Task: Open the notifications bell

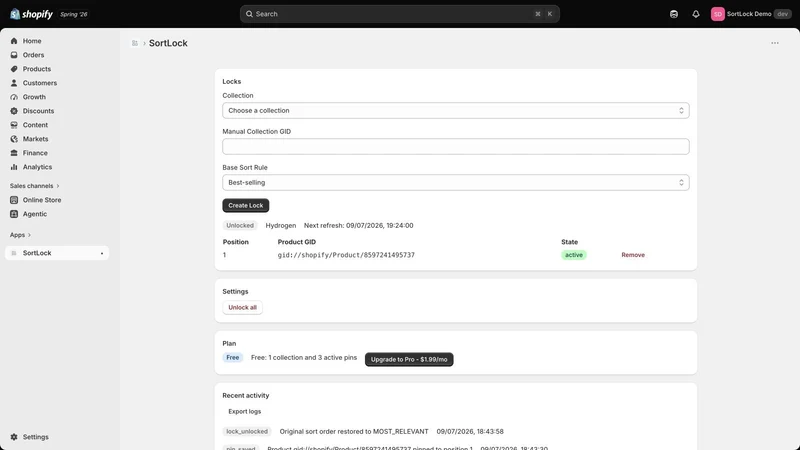Action: point(696,14)
